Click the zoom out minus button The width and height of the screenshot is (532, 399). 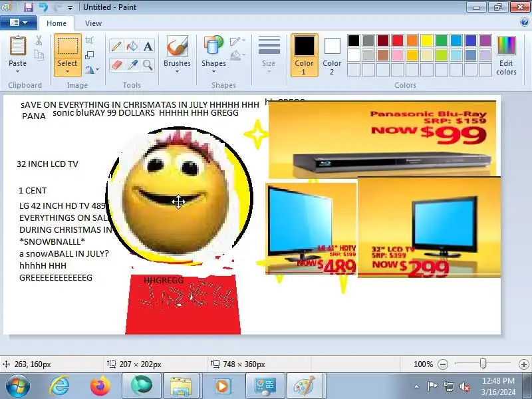[443, 364]
